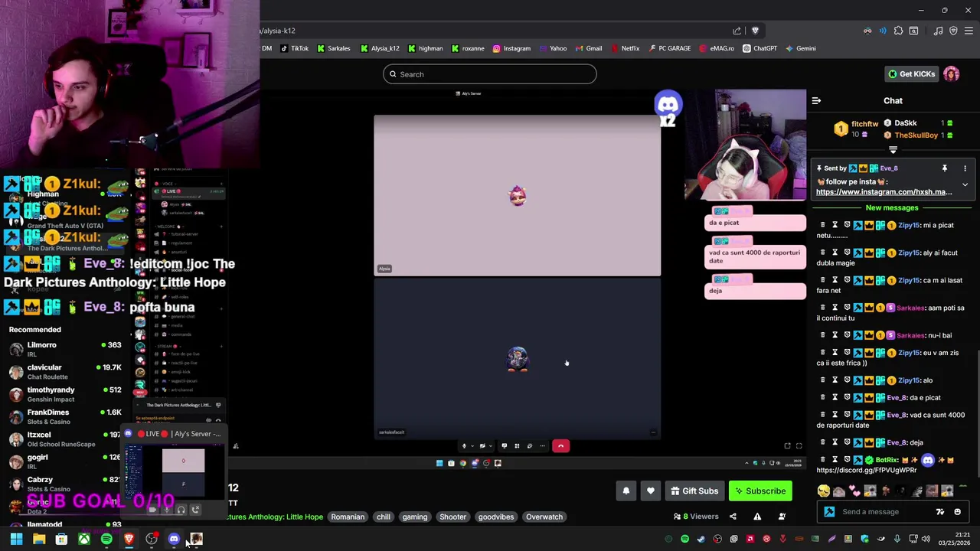Open browser extensions puzzle icon

click(898, 31)
